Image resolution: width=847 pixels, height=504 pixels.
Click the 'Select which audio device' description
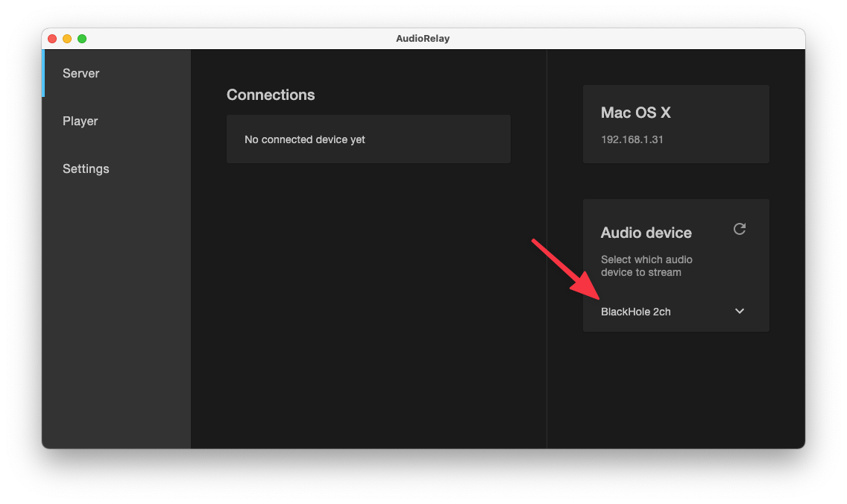pyautogui.click(x=646, y=265)
